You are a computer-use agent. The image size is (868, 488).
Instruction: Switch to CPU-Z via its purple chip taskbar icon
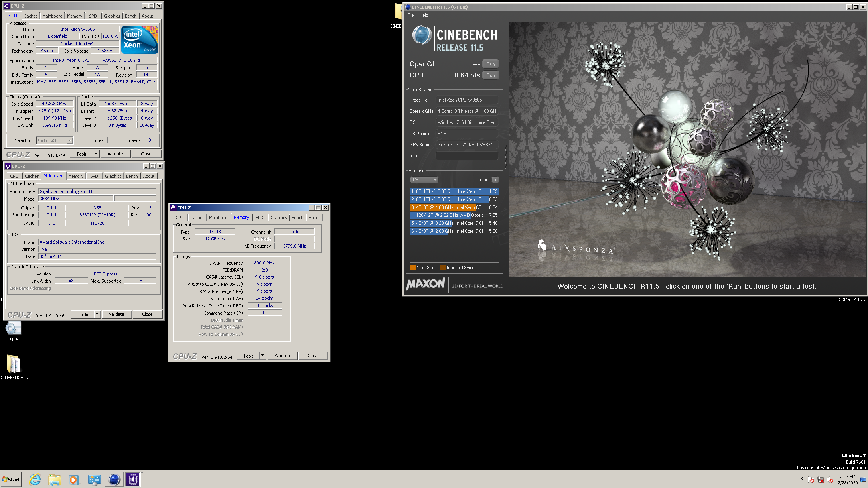(133, 480)
